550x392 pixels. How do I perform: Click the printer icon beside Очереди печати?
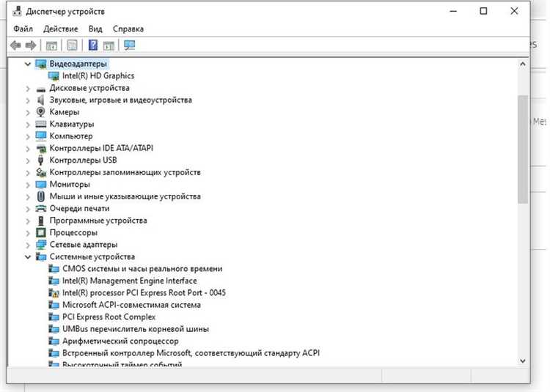tap(41, 208)
